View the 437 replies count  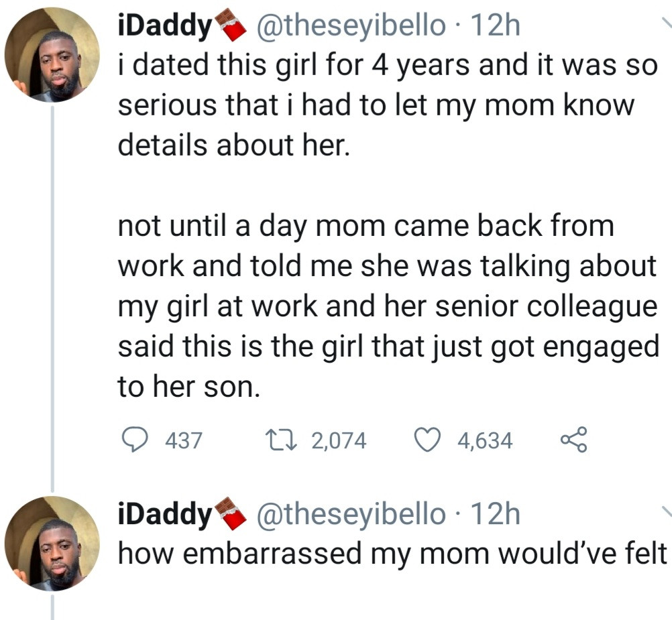pos(183,440)
